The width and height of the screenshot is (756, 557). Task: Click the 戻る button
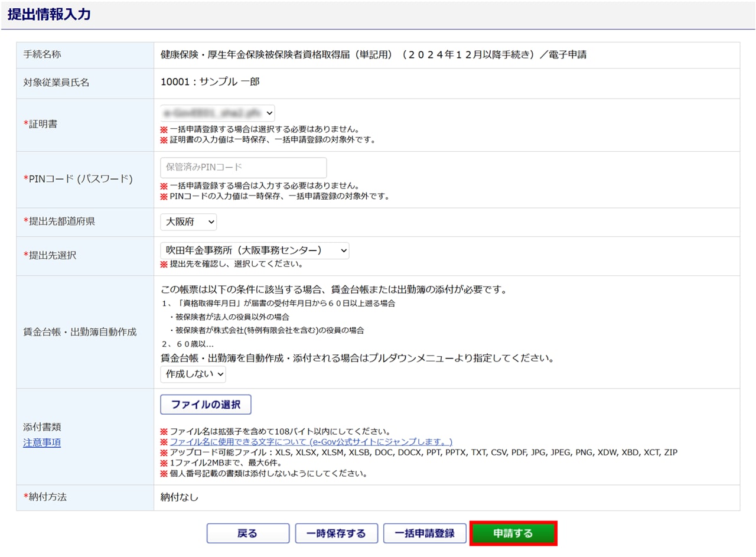pos(247,533)
